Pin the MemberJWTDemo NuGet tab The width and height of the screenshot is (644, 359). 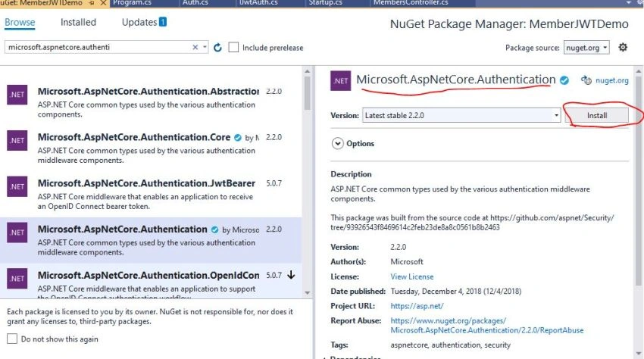click(x=92, y=3)
